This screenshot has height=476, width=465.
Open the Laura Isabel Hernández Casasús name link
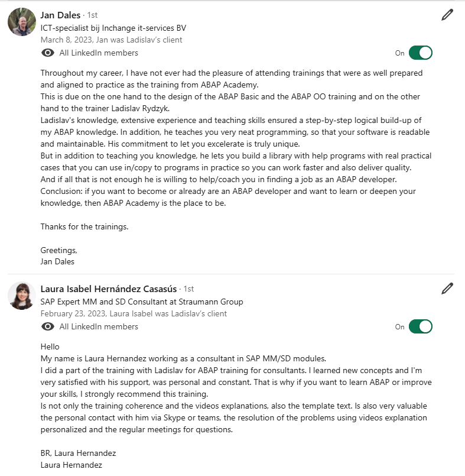pos(109,289)
